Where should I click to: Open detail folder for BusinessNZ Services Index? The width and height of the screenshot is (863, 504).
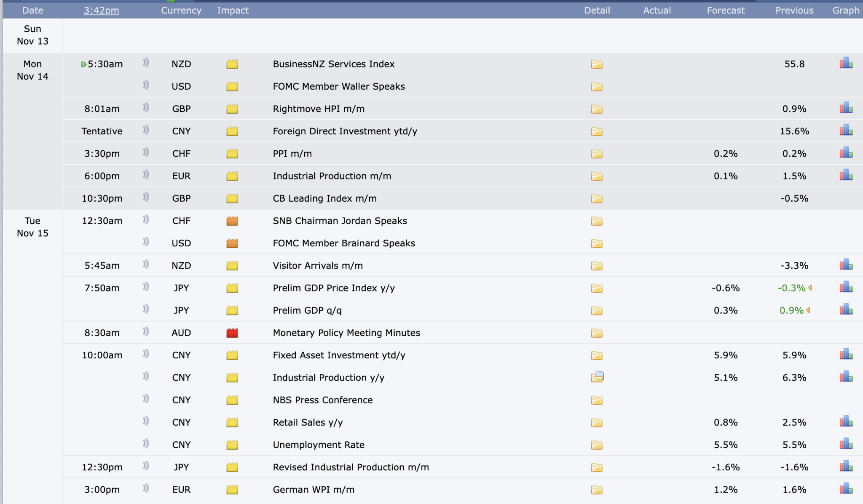pos(597,64)
